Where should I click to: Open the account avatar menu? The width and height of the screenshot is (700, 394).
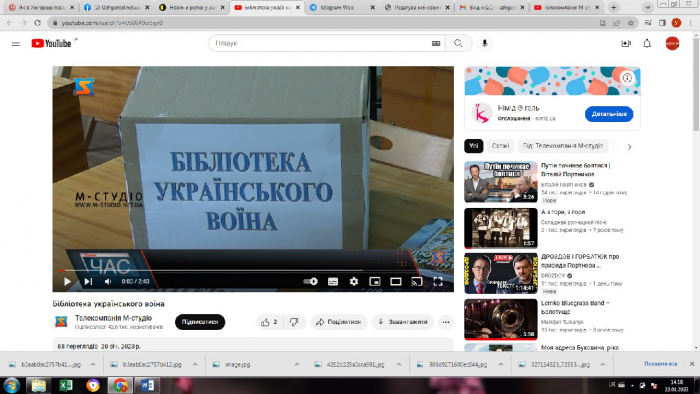[672, 43]
